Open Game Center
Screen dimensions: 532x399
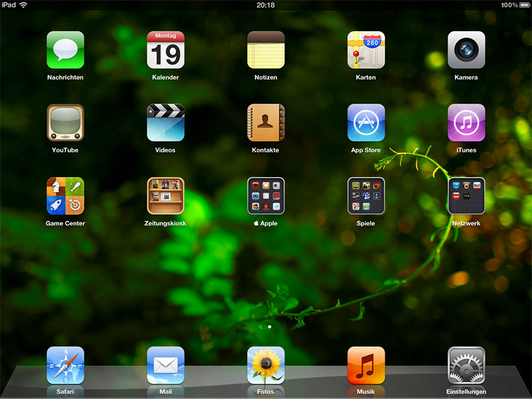(65, 196)
